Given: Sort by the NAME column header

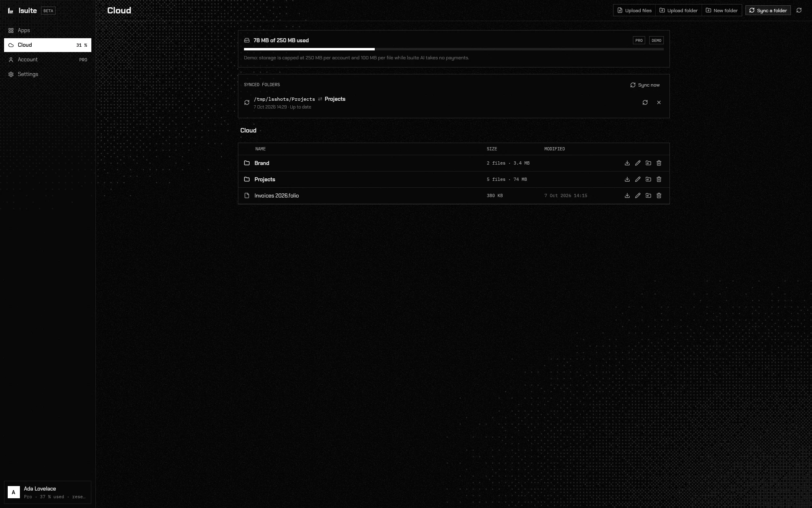Looking at the screenshot, I should [260, 149].
